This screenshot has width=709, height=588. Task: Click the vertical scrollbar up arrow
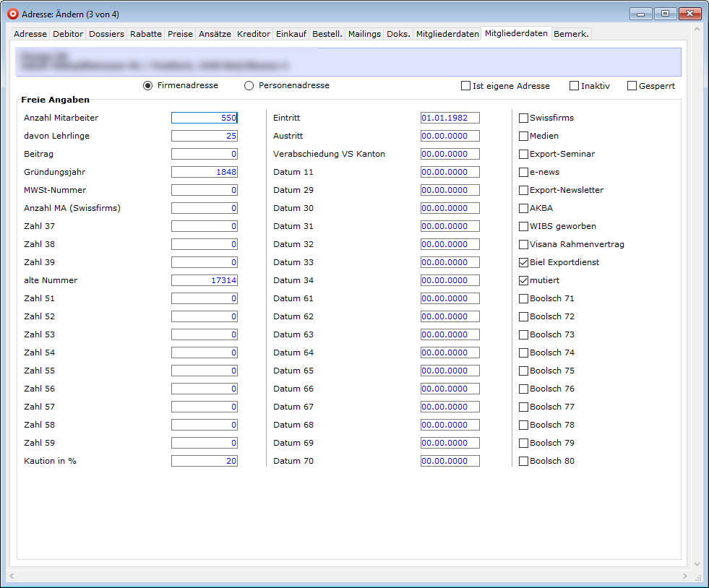[697, 30]
